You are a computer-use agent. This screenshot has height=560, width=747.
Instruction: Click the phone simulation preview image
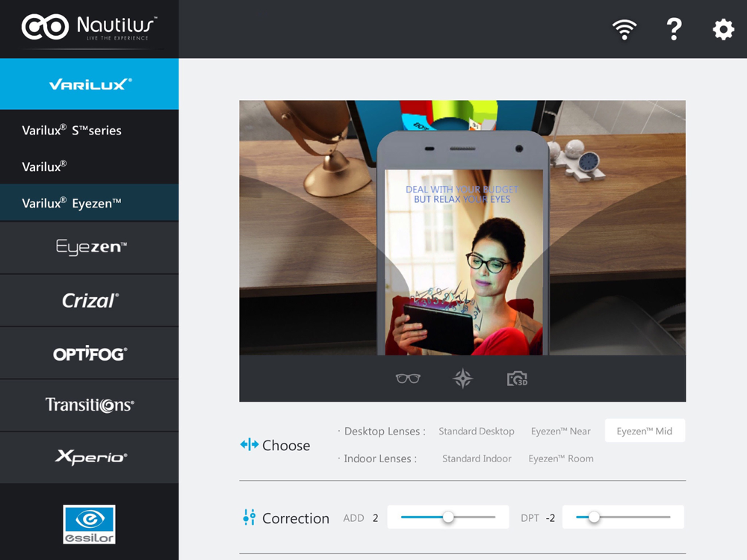[x=462, y=228]
